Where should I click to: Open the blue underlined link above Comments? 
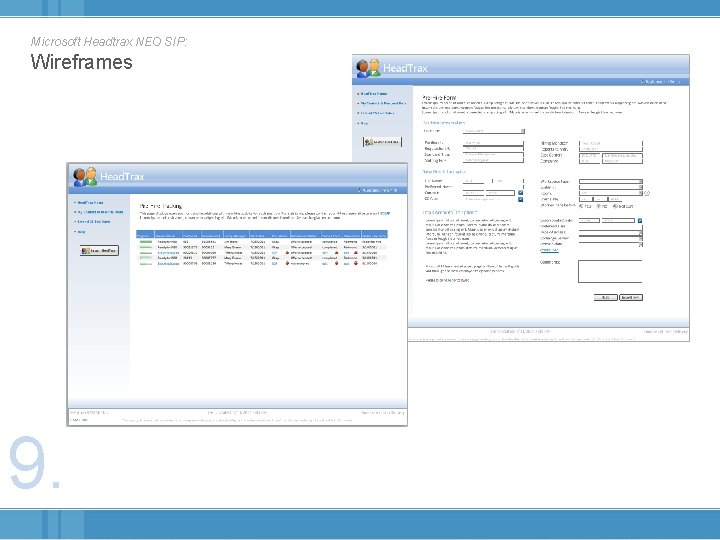550,250
